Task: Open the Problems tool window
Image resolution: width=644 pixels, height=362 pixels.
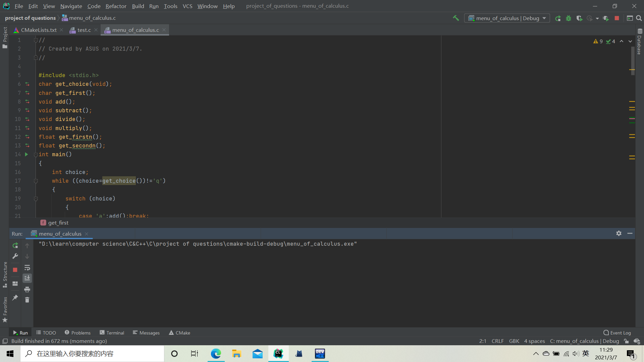Action: tap(77, 333)
